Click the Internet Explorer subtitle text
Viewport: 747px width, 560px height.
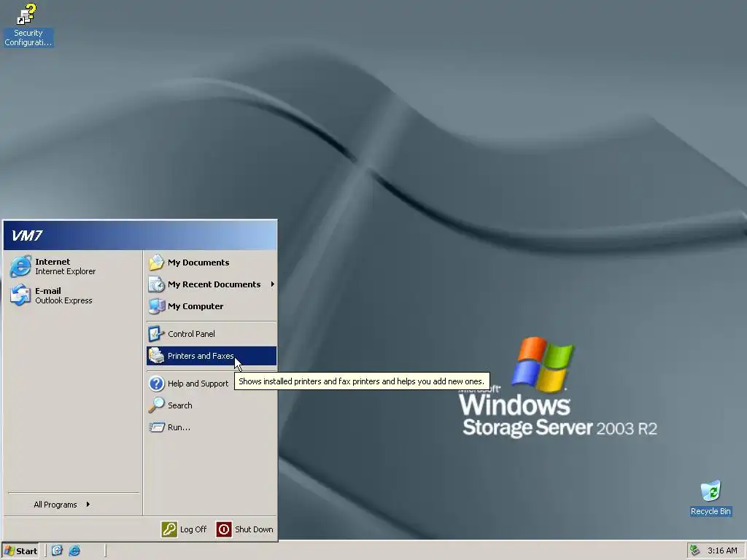click(x=65, y=271)
